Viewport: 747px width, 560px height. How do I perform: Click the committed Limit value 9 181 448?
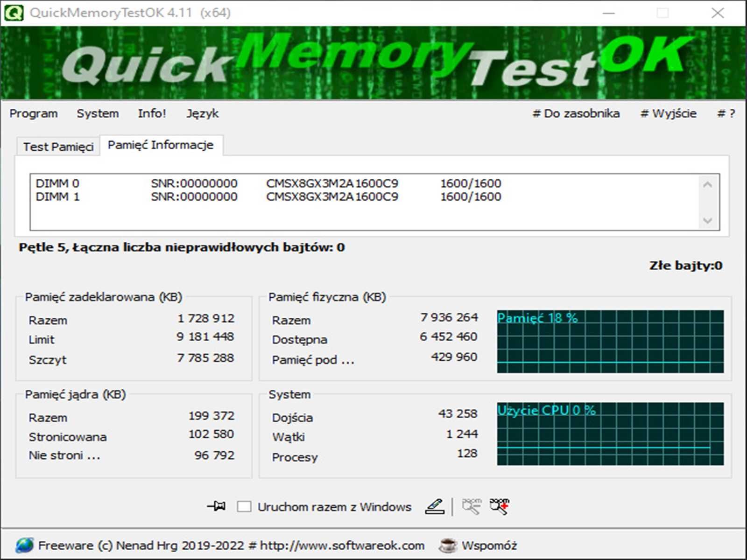point(205,336)
